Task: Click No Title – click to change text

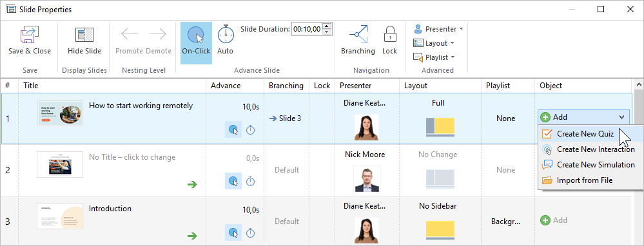Action: point(132,157)
